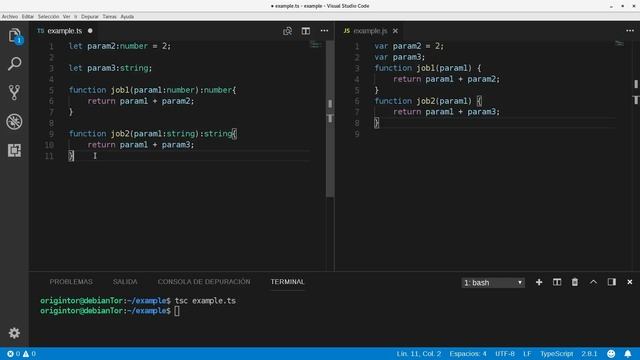Open more actions for the right editor group
This screenshot has height=360, width=640.
(x=630, y=31)
